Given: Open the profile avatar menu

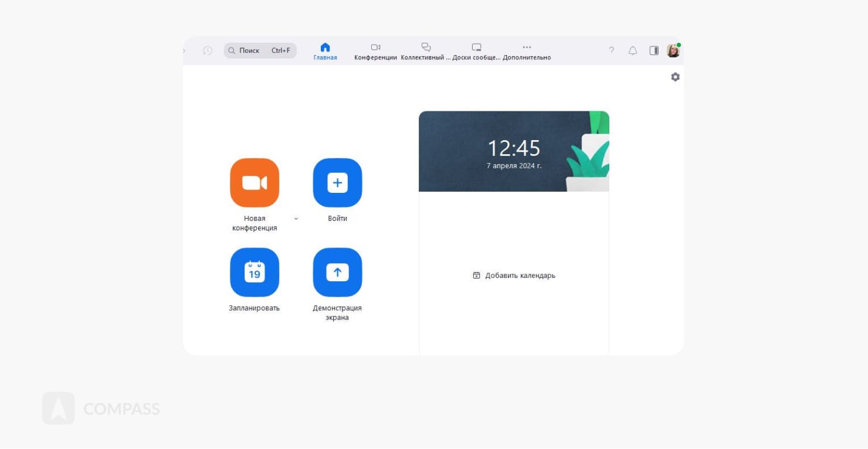Looking at the screenshot, I should point(673,50).
